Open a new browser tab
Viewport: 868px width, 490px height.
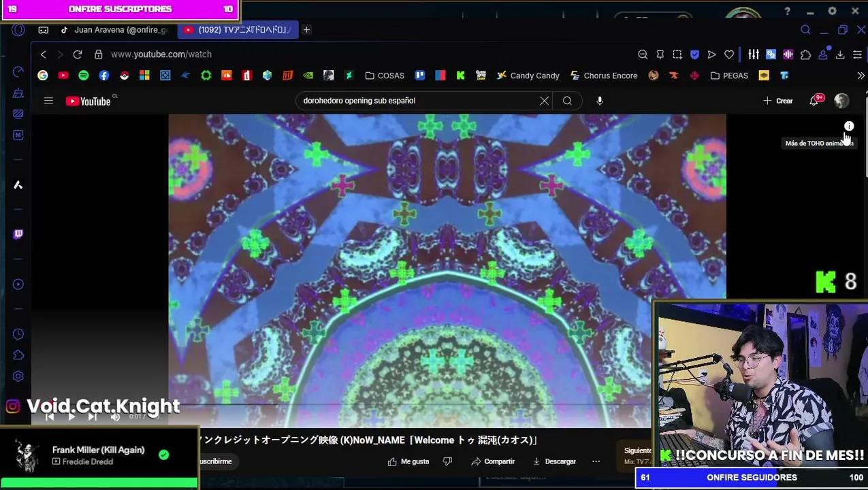click(306, 30)
